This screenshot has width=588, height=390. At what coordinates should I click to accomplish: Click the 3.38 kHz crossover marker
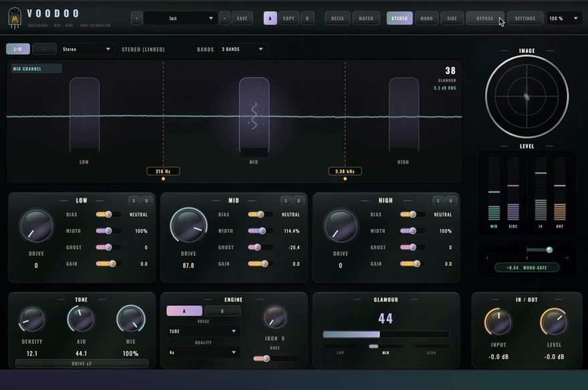click(x=345, y=171)
